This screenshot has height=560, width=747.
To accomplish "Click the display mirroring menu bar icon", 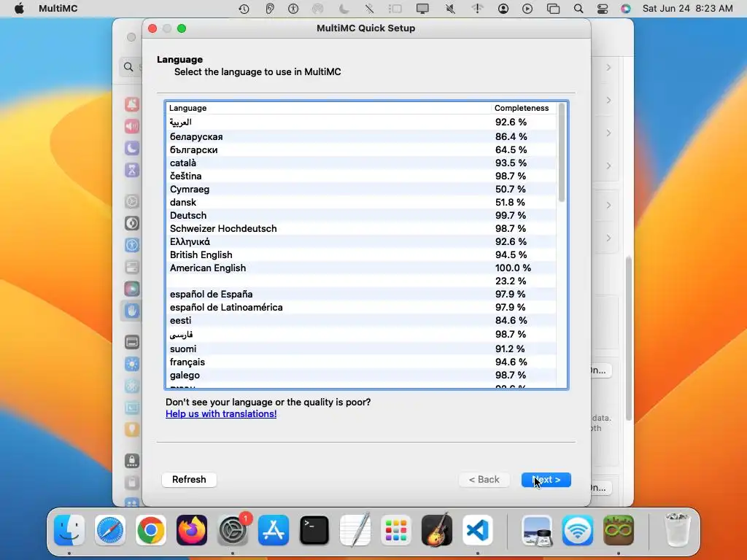I will pyautogui.click(x=422, y=9).
